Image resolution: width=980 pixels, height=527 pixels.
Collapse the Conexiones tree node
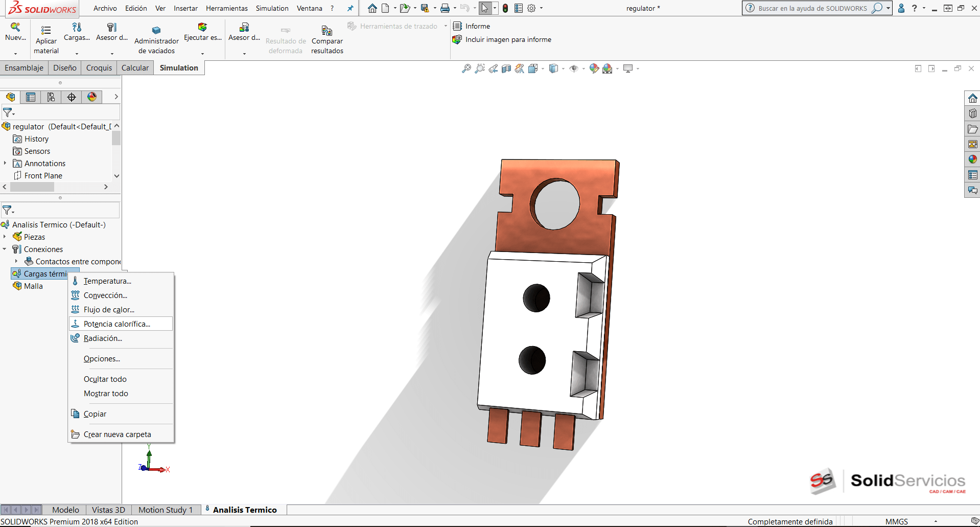(x=5, y=249)
